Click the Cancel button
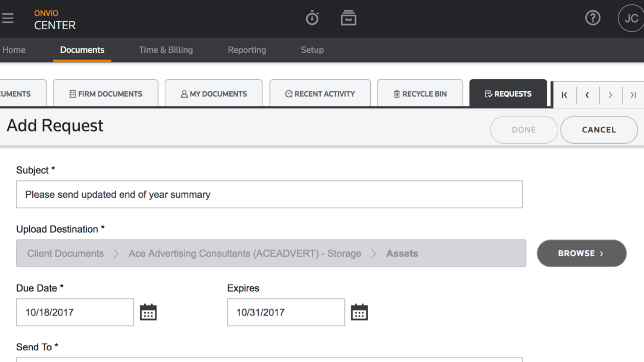 [599, 129]
